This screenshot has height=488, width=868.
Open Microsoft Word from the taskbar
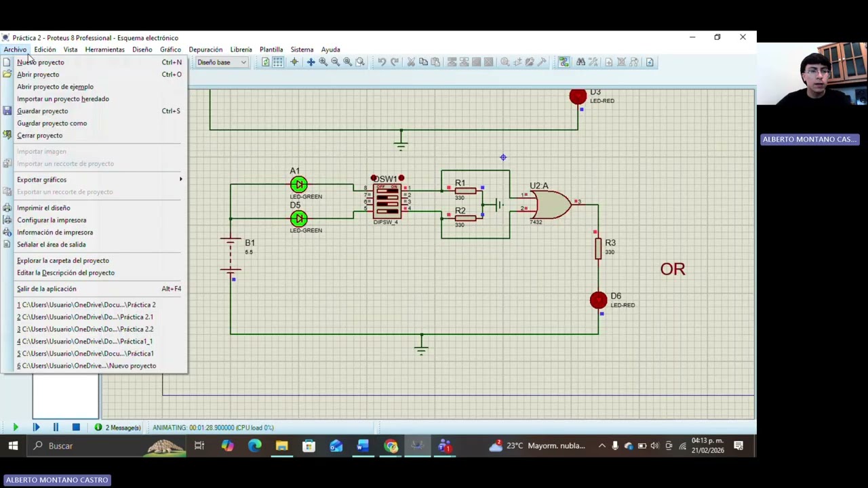point(363,446)
